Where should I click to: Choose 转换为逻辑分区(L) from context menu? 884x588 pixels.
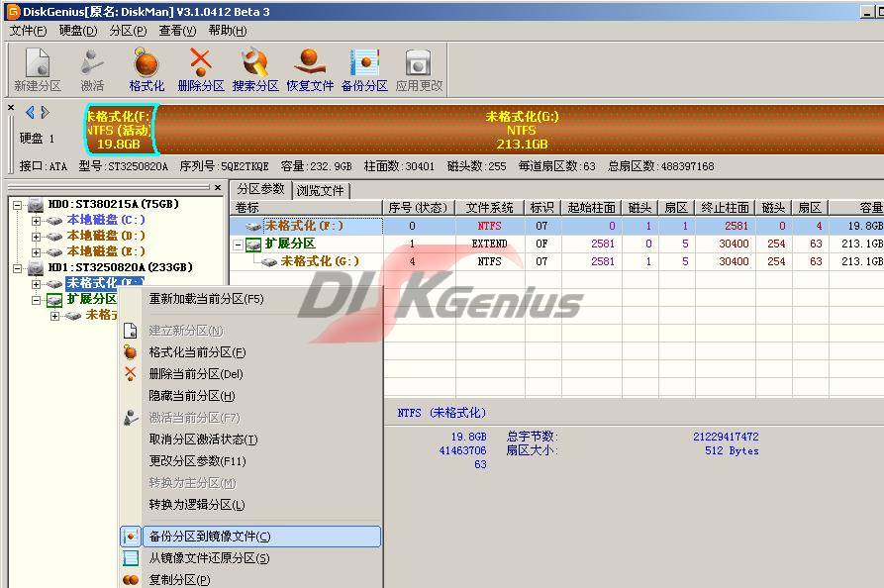(x=250, y=505)
